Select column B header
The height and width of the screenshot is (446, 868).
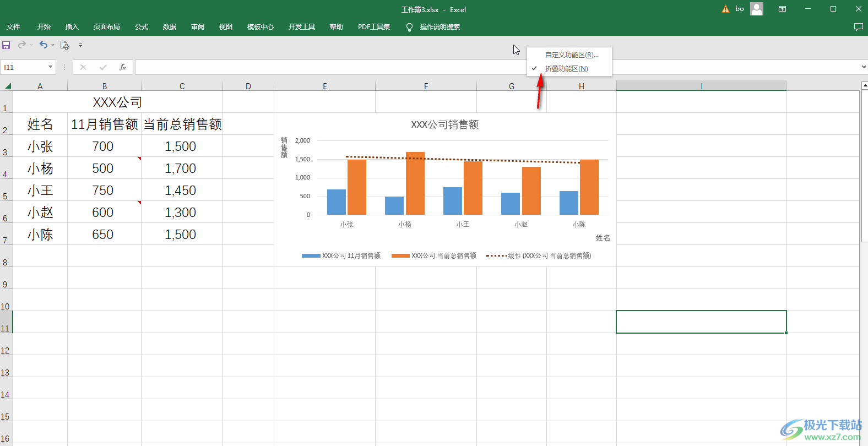105,86
